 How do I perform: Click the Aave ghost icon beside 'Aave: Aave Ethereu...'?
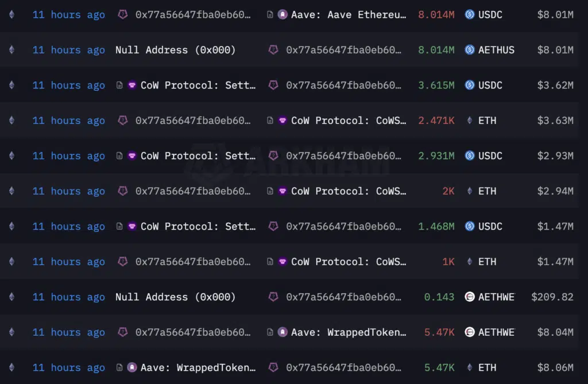point(283,15)
